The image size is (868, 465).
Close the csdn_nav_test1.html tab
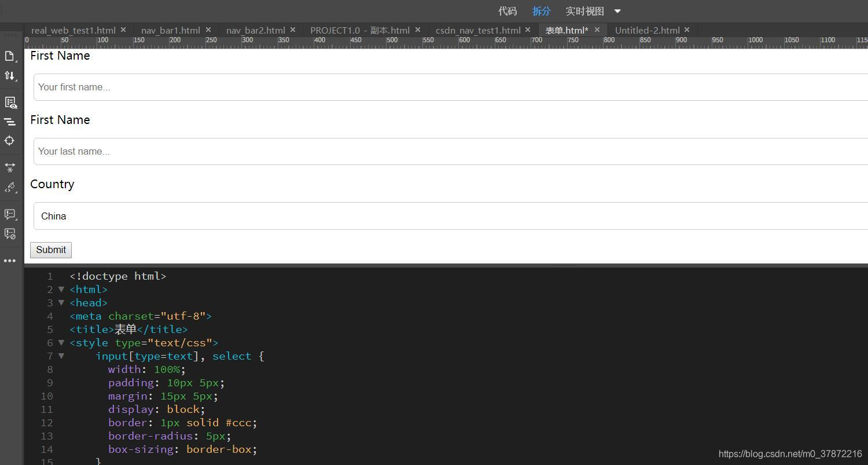[528, 30]
